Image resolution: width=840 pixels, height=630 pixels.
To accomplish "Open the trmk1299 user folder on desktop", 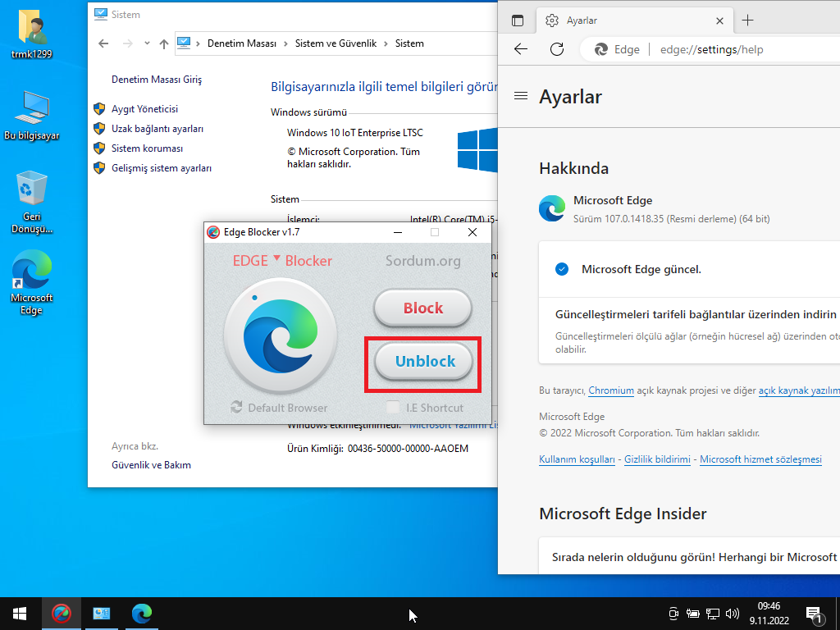I will [32, 33].
